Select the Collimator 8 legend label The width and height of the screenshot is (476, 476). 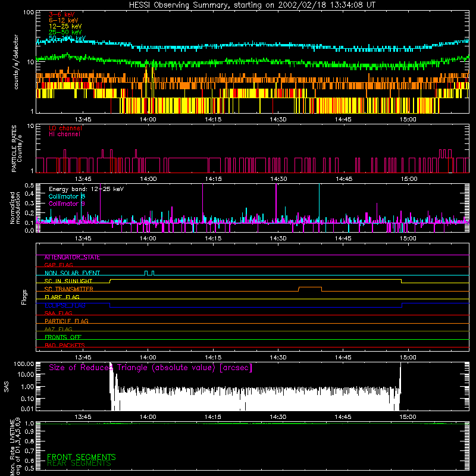(x=67, y=196)
